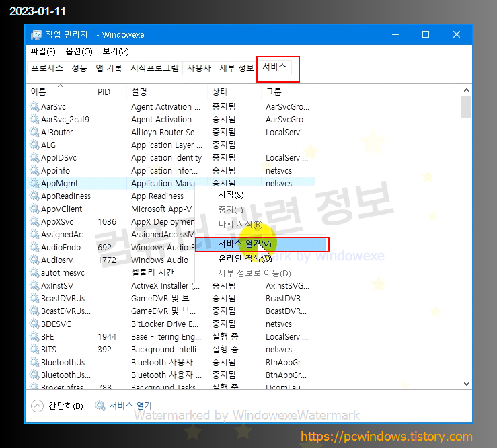This screenshot has width=497, height=448.
Task: Switch to the 시작프로그램 tab
Action: (x=155, y=68)
